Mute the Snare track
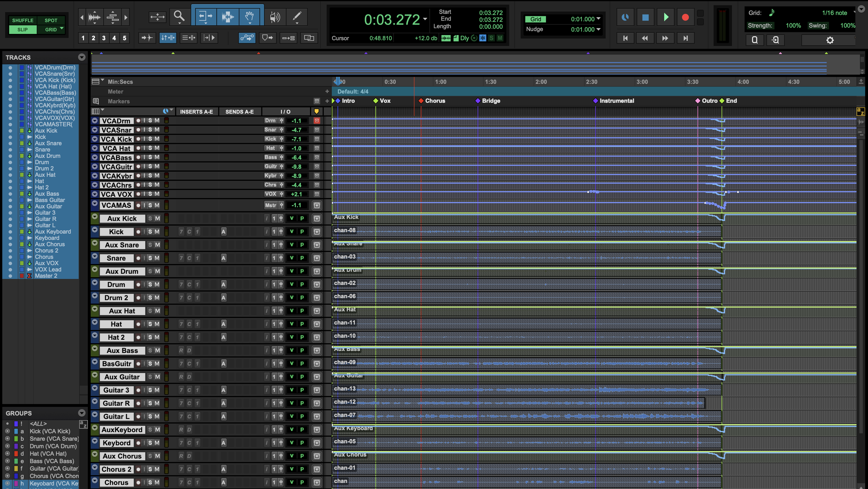The height and width of the screenshot is (489, 868). 157,258
